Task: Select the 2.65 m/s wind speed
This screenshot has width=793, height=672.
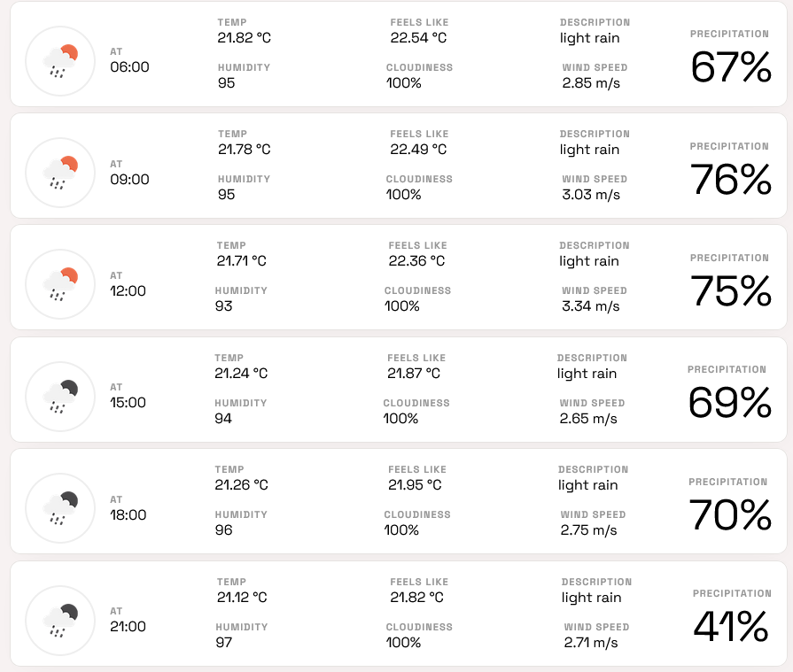Action: point(588,419)
